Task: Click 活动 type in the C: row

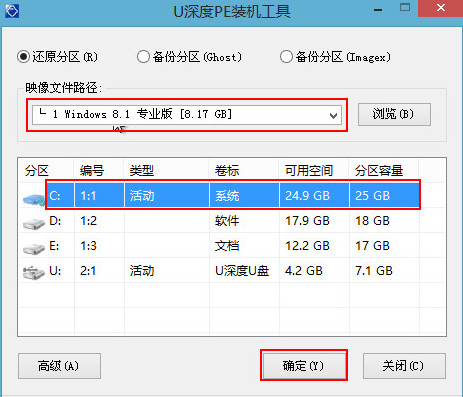Action: [142, 196]
